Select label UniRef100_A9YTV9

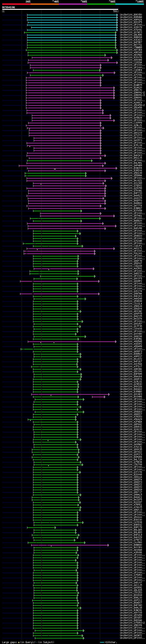(x=131, y=613)
